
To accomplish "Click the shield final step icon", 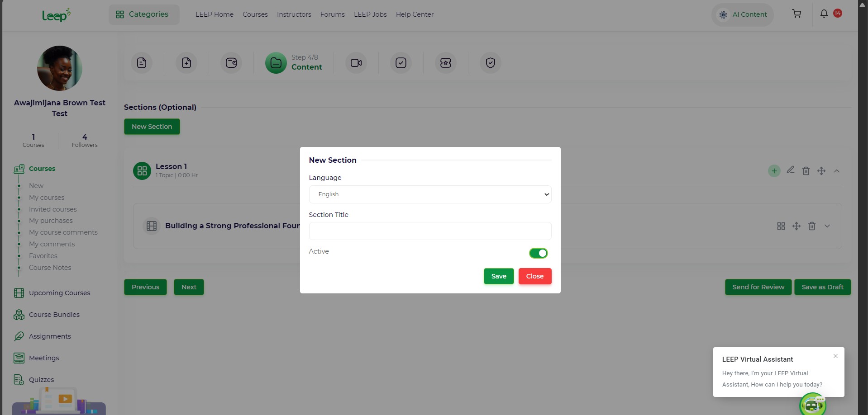I will coord(490,63).
